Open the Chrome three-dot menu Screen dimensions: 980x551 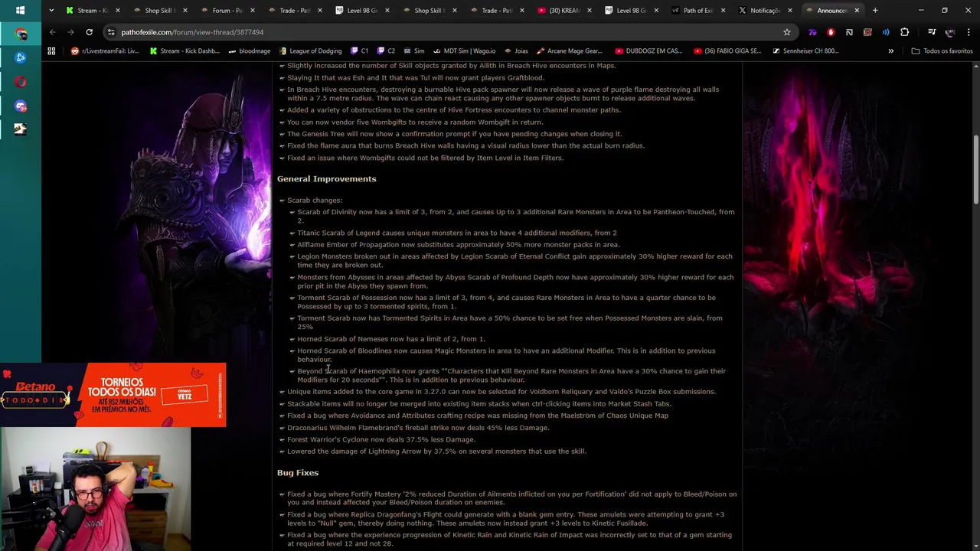(969, 32)
